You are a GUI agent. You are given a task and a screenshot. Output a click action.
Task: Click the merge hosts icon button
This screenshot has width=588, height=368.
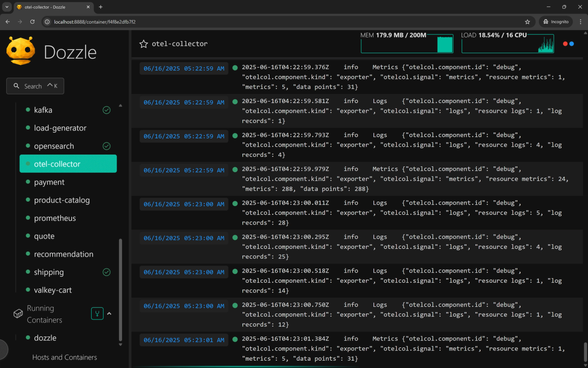pyautogui.click(x=97, y=314)
